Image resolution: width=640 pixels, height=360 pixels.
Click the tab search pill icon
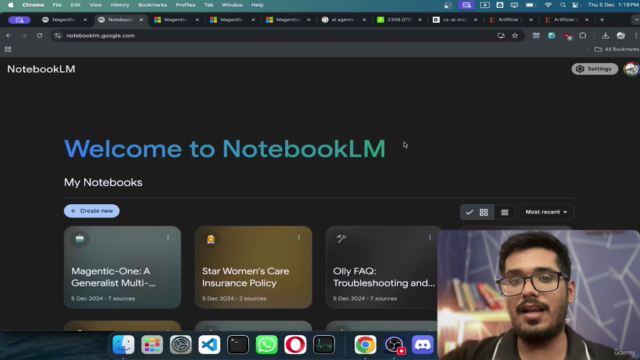[x=19, y=20]
